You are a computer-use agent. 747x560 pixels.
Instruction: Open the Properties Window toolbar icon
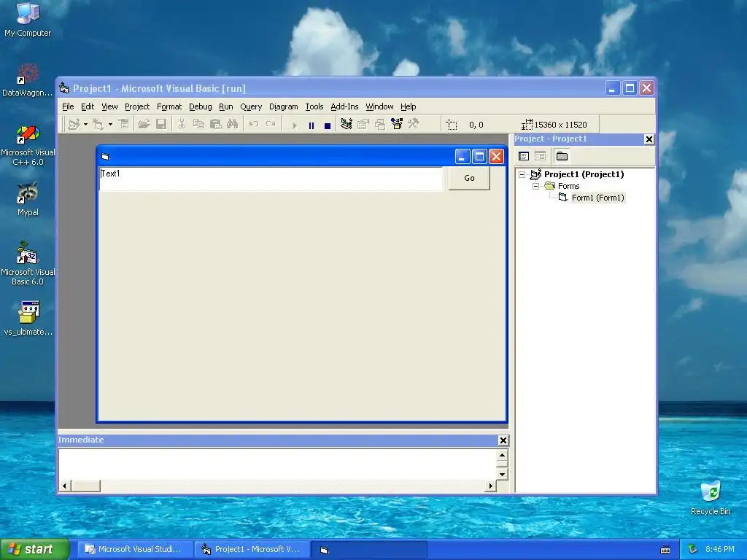click(x=363, y=125)
